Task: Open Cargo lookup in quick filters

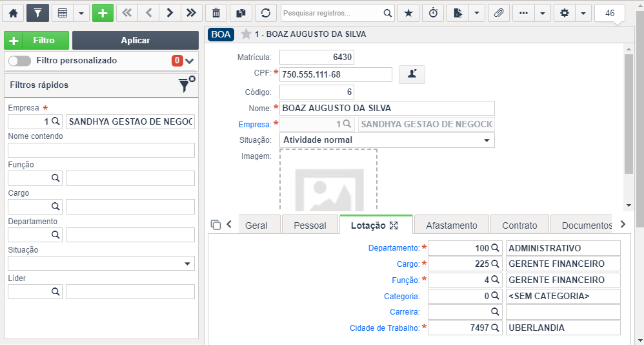Action: click(55, 207)
